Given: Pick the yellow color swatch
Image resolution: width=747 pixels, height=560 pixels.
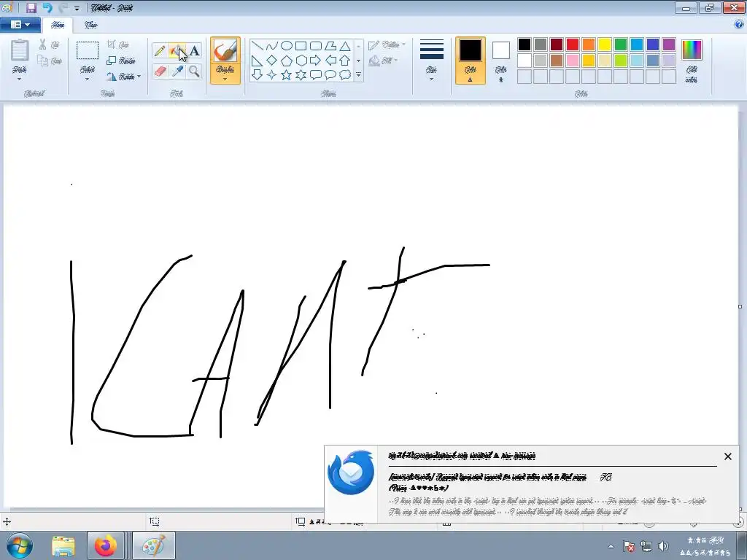Looking at the screenshot, I should 605,44.
